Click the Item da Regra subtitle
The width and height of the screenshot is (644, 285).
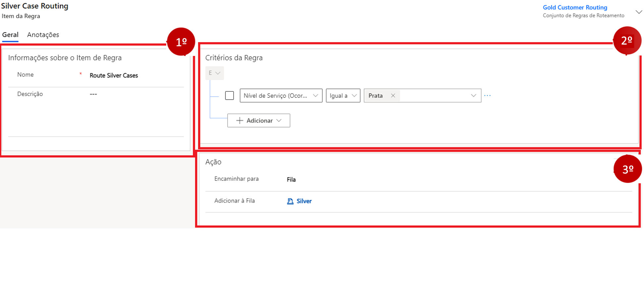[x=21, y=16]
